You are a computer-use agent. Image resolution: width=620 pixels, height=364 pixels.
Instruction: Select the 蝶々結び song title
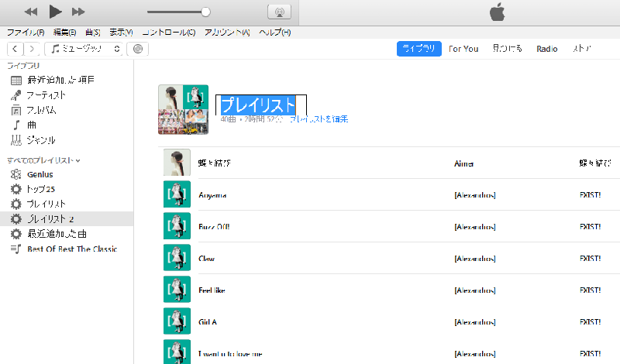tap(215, 163)
